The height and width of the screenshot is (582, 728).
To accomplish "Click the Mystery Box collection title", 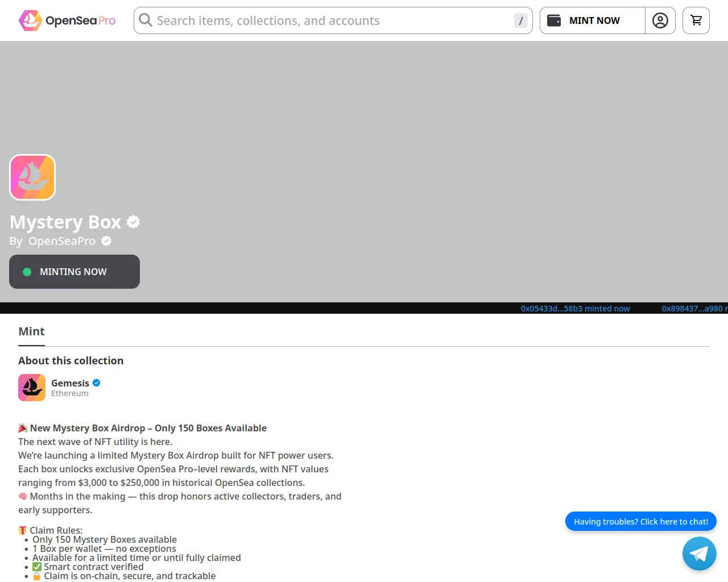I will pos(65,222).
